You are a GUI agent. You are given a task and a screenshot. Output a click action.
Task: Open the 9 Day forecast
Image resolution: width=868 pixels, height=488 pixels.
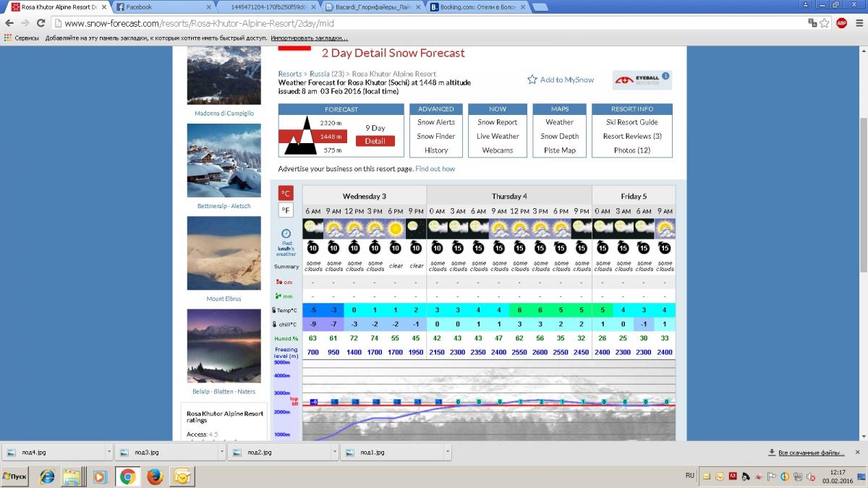point(375,128)
